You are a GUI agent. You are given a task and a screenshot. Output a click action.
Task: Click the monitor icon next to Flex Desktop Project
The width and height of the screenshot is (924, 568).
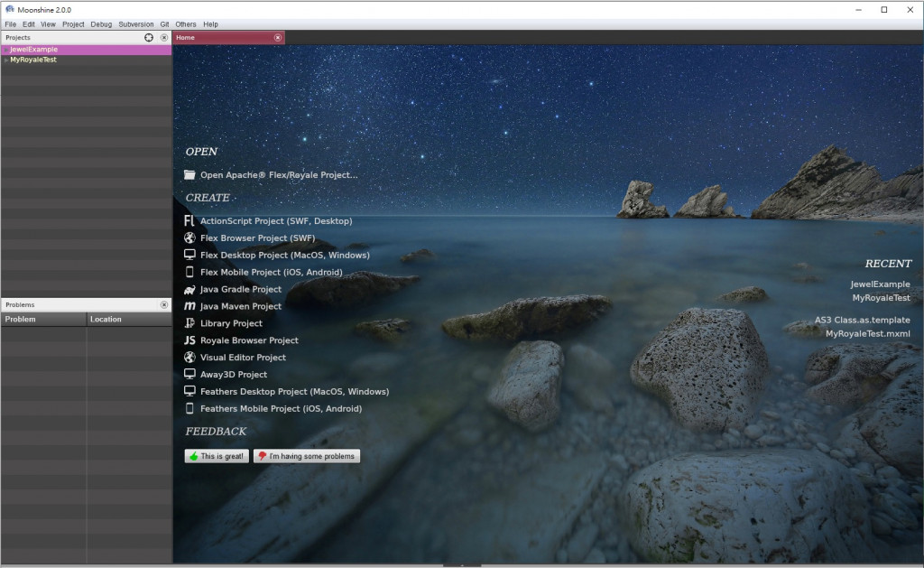pyautogui.click(x=189, y=255)
